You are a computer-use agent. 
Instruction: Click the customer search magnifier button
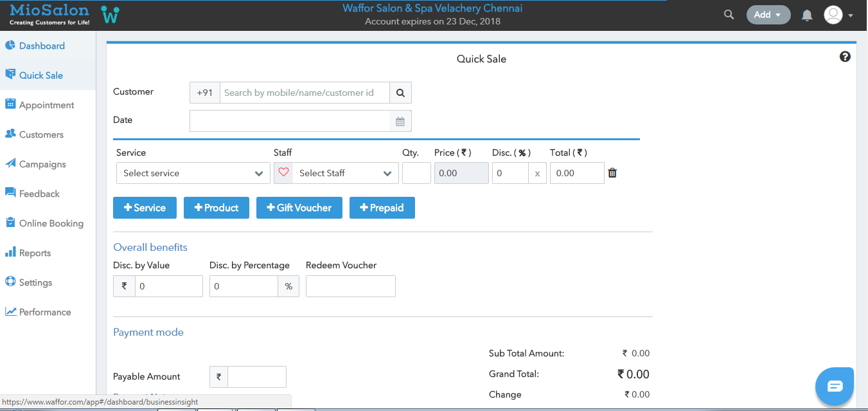tap(400, 93)
